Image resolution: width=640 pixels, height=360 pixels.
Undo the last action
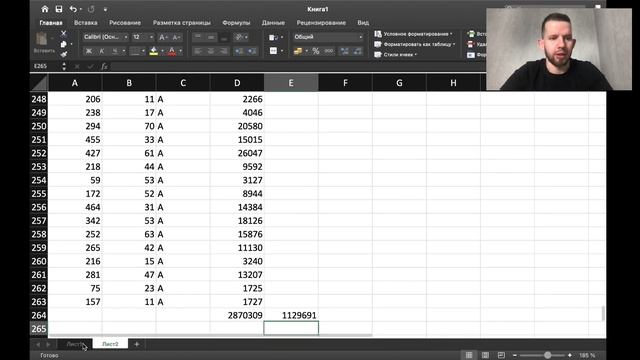(x=73, y=9)
